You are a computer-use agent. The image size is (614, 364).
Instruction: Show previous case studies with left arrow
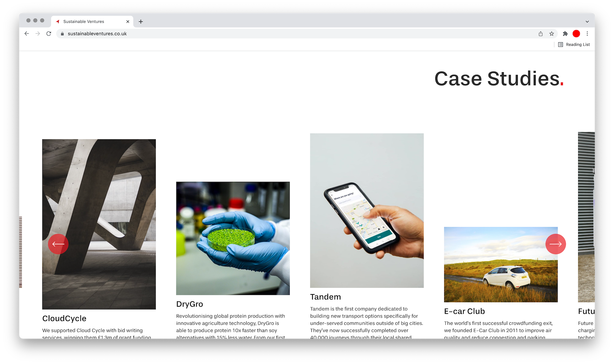click(58, 244)
